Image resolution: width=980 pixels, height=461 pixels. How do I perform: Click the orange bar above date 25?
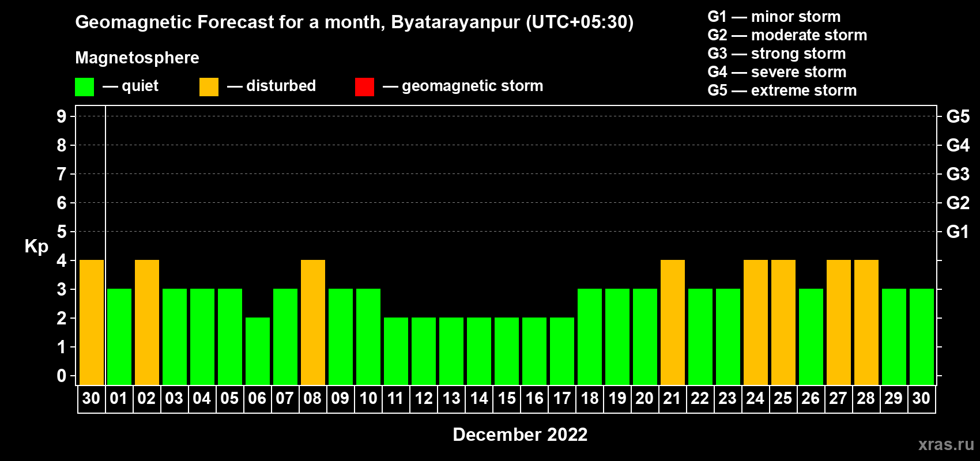tap(783, 322)
